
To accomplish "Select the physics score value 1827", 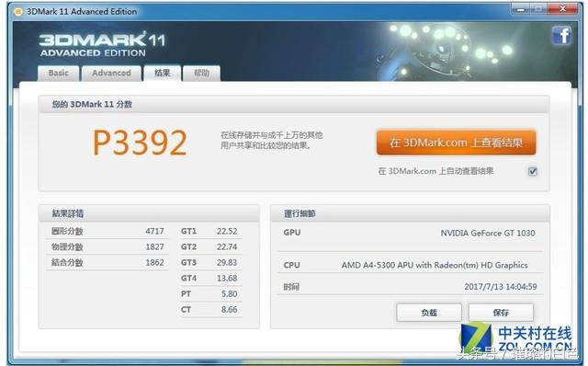I will (154, 247).
